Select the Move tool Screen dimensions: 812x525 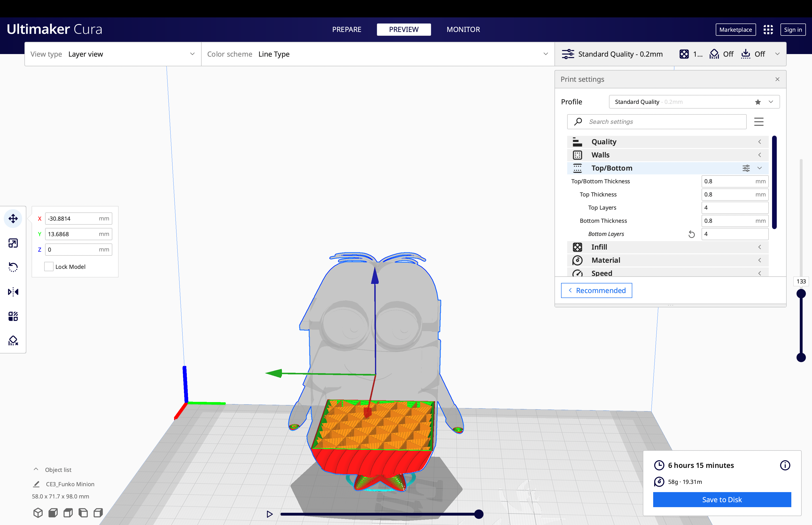click(13, 219)
